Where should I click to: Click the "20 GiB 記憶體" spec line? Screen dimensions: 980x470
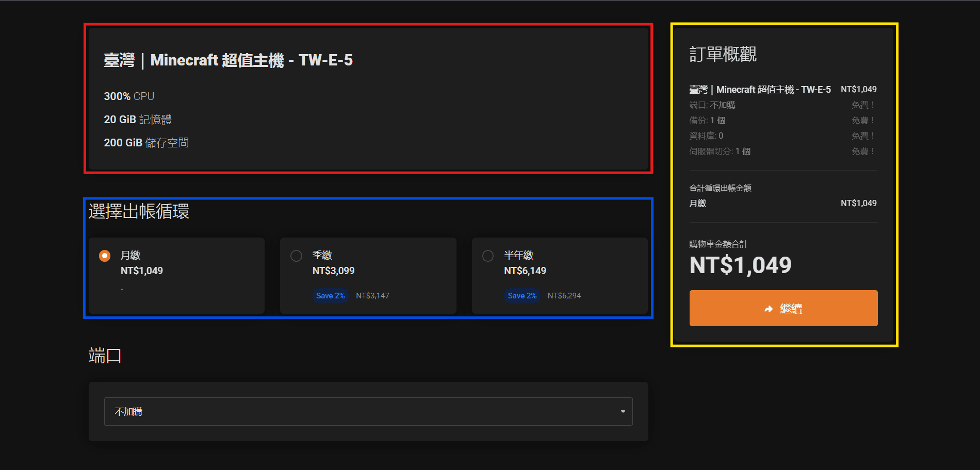(x=138, y=120)
